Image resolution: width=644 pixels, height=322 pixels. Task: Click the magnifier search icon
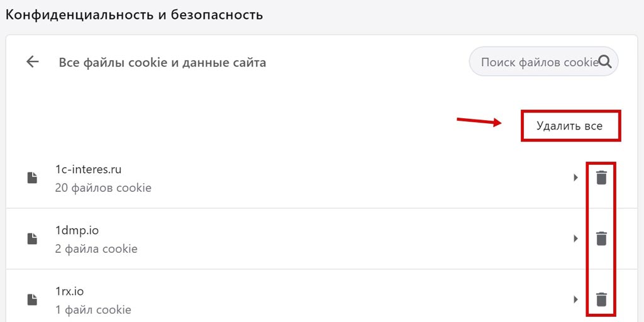[x=605, y=62]
